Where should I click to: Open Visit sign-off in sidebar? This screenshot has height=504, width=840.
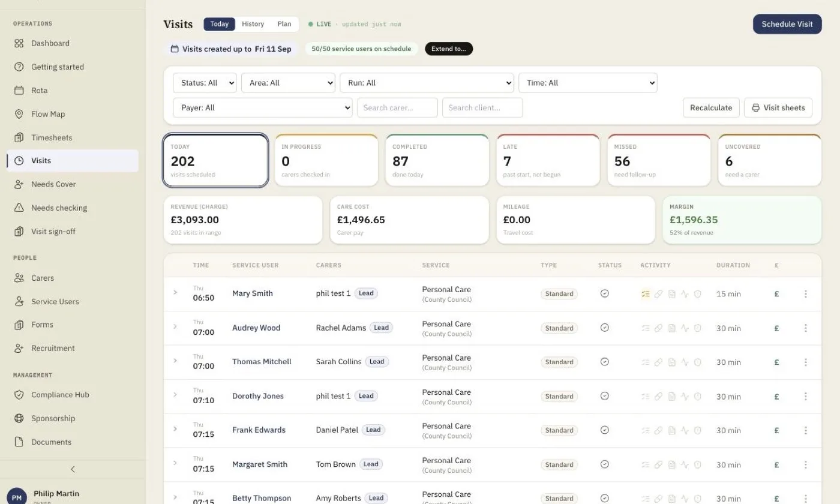coord(72,231)
